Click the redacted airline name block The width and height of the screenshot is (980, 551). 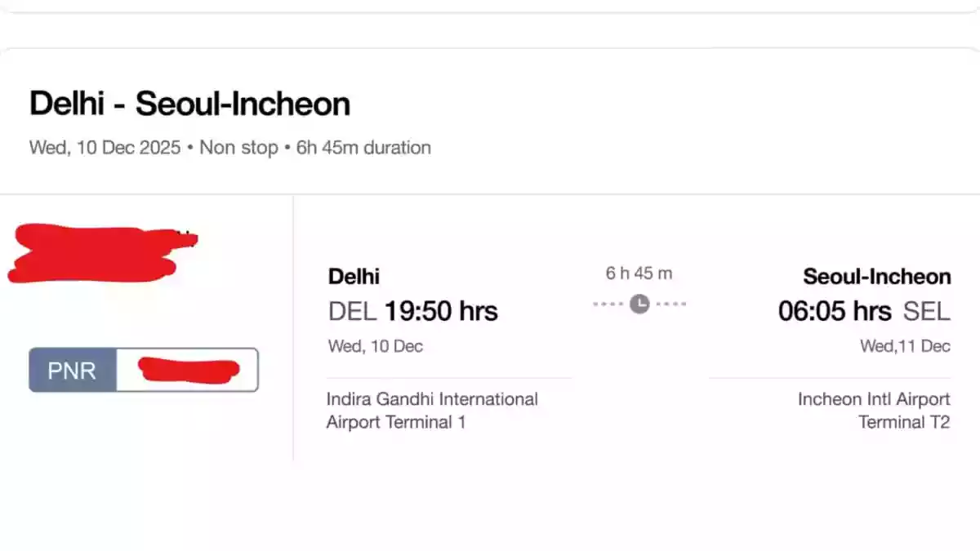[x=98, y=254]
